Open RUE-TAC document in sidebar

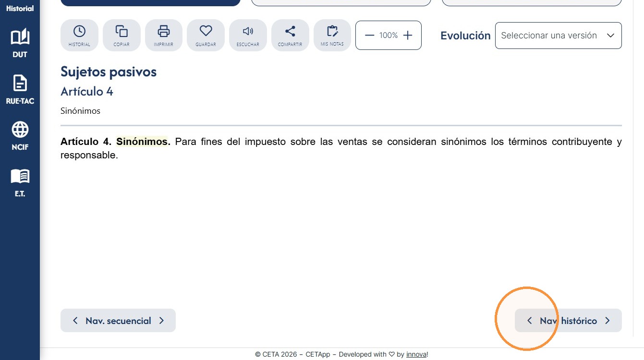pos(20,90)
